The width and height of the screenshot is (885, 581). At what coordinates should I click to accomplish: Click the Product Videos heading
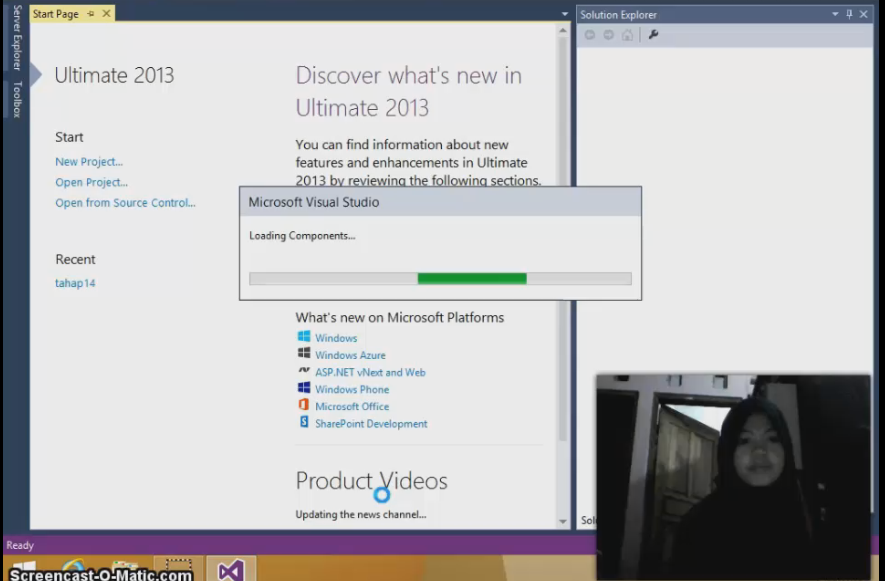click(371, 481)
